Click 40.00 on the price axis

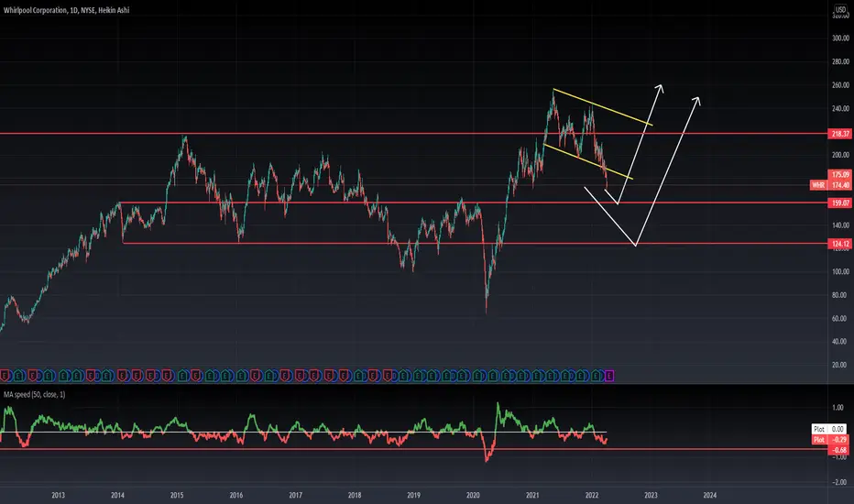coord(841,342)
